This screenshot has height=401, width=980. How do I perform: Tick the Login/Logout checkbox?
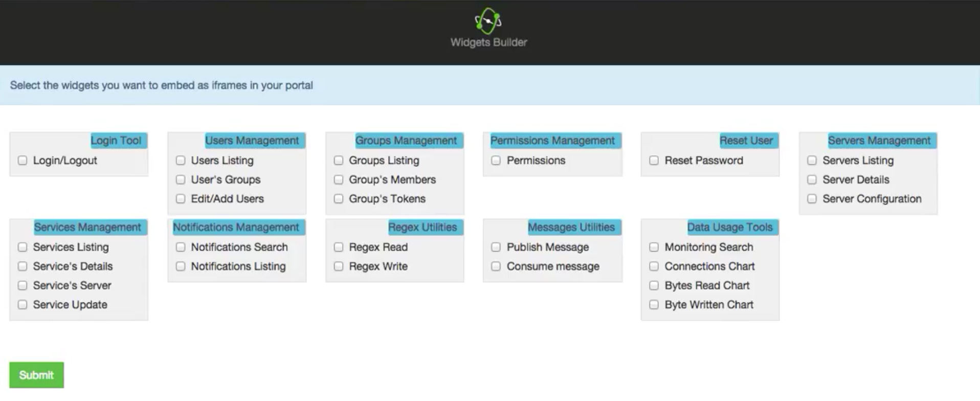[23, 161]
